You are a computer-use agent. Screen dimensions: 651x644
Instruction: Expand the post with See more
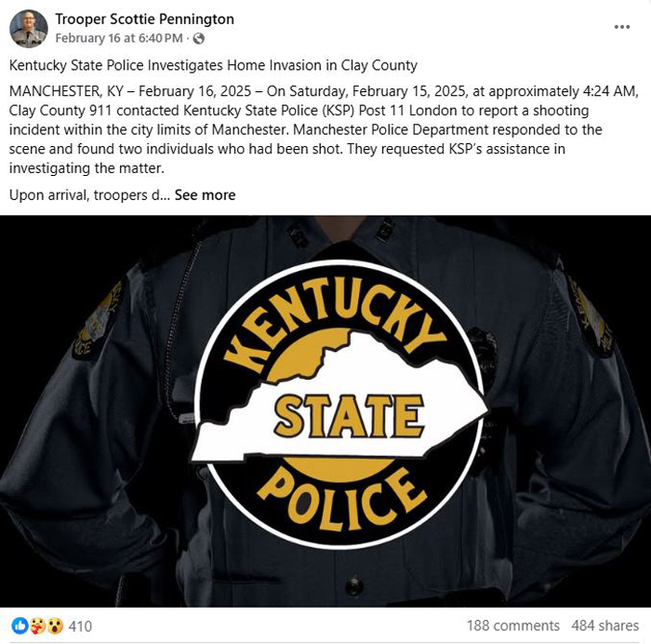pos(205,195)
